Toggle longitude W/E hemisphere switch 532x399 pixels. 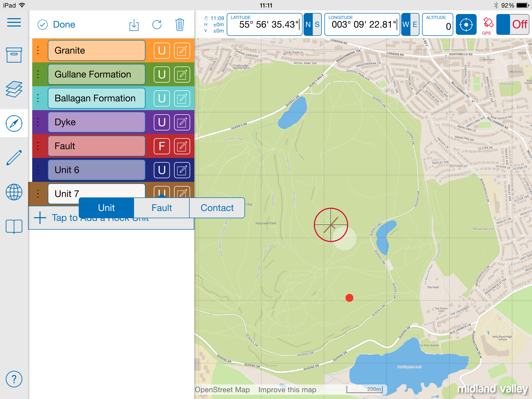(410, 24)
